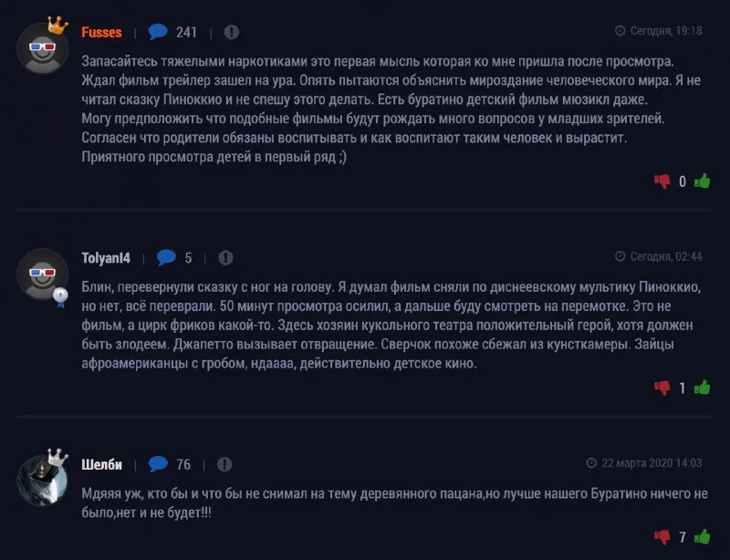Open Шелби's comment count bubble
The width and height of the screenshot is (730, 560).
(159, 464)
